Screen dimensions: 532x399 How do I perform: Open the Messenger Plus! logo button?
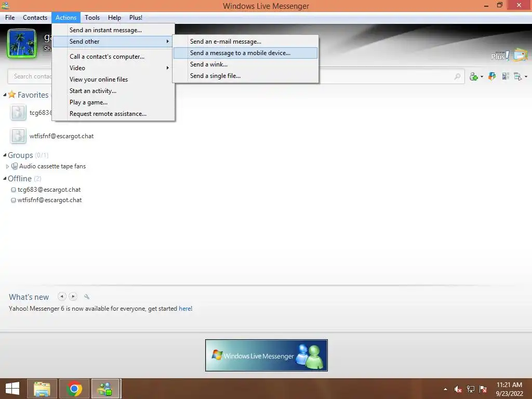500,56
